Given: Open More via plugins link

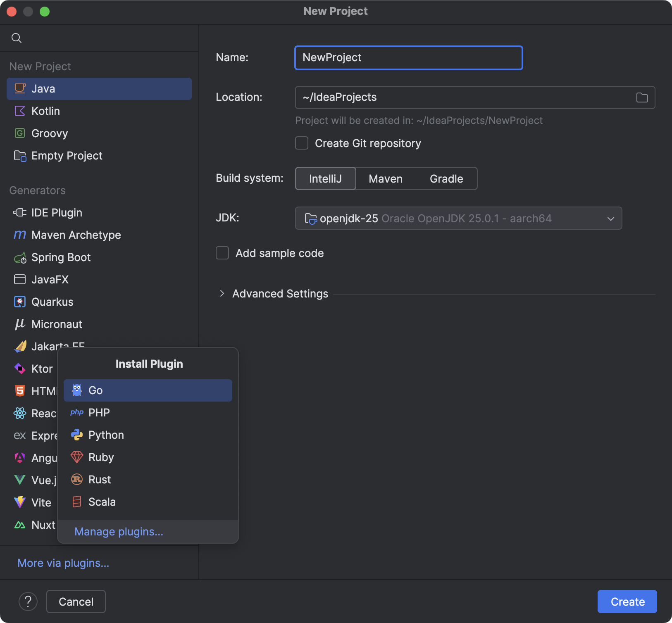Looking at the screenshot, I should (63, 563).
